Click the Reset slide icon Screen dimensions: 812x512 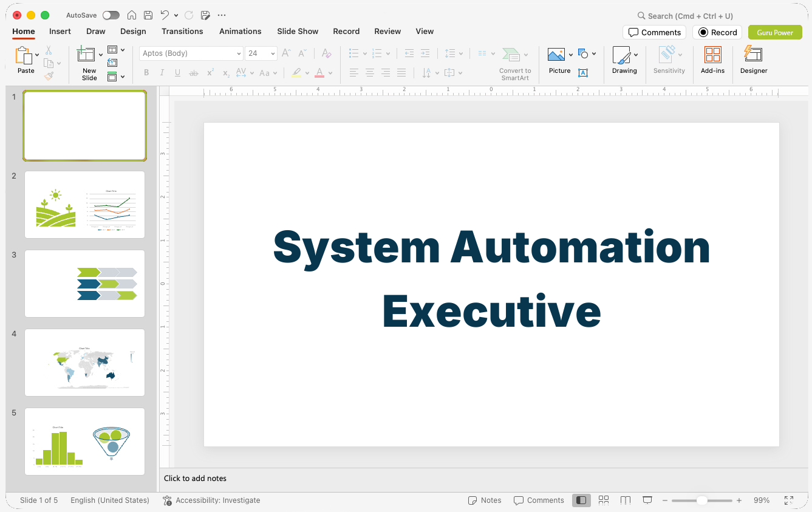pyautogui.click(x=112, y=63)
